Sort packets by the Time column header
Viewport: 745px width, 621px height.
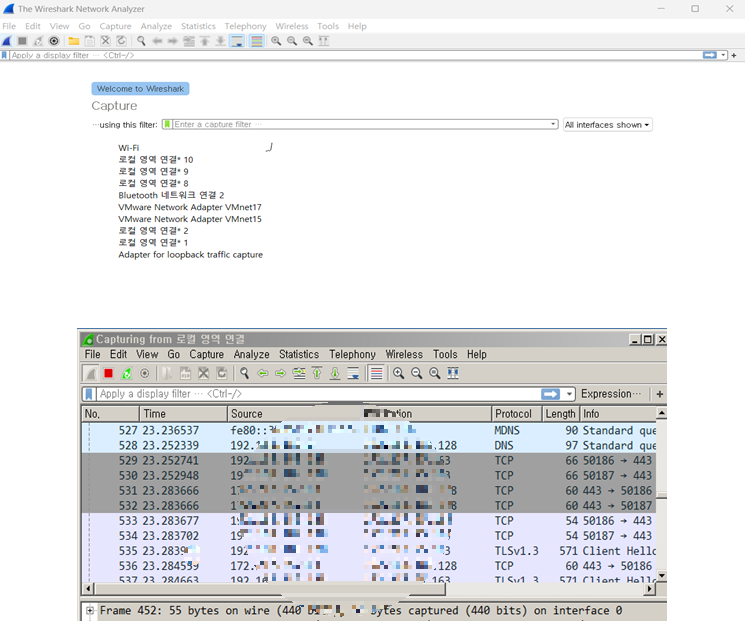coord(183,414)
